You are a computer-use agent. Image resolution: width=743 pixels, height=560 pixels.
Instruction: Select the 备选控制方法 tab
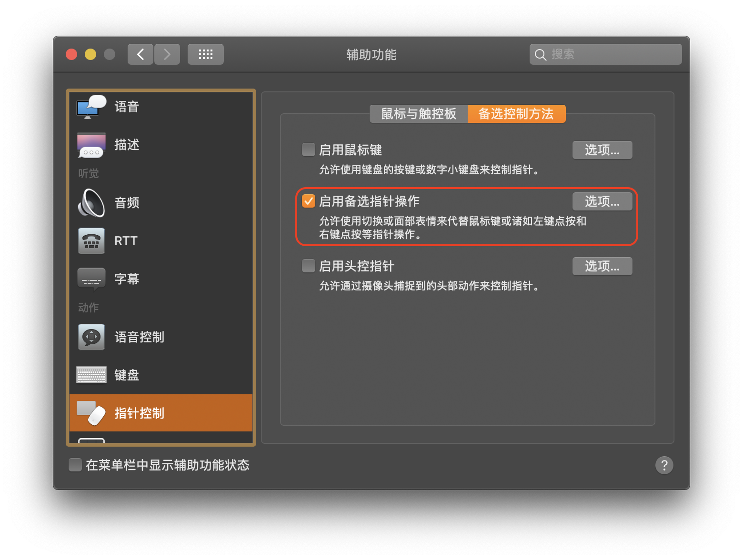517,114
